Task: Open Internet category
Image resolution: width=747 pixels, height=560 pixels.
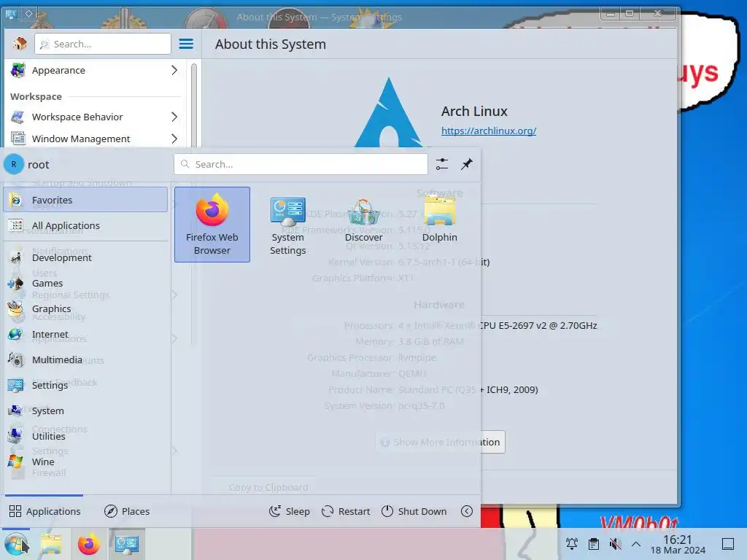Action: click(x=85, y=334)
